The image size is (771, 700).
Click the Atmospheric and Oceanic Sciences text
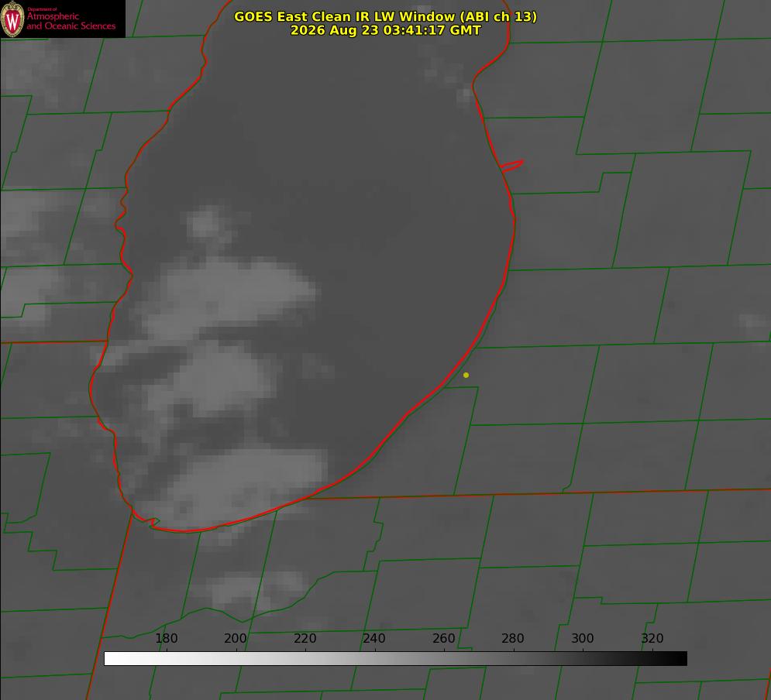(71, 21)
